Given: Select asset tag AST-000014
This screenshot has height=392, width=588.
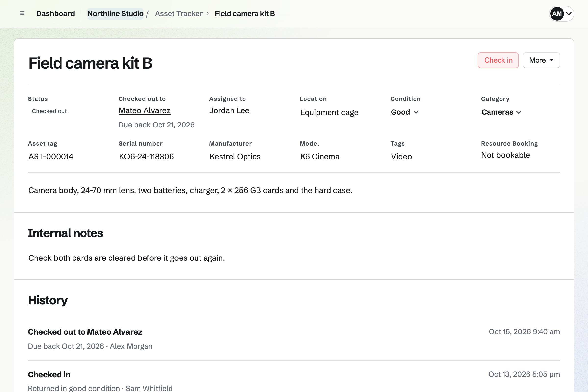Looking at the screenshot, I should tap(51, 157).
